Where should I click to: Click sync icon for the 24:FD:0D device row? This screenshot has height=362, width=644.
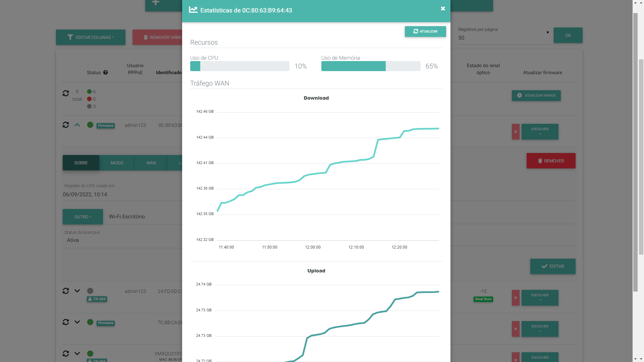coord(66,291)
